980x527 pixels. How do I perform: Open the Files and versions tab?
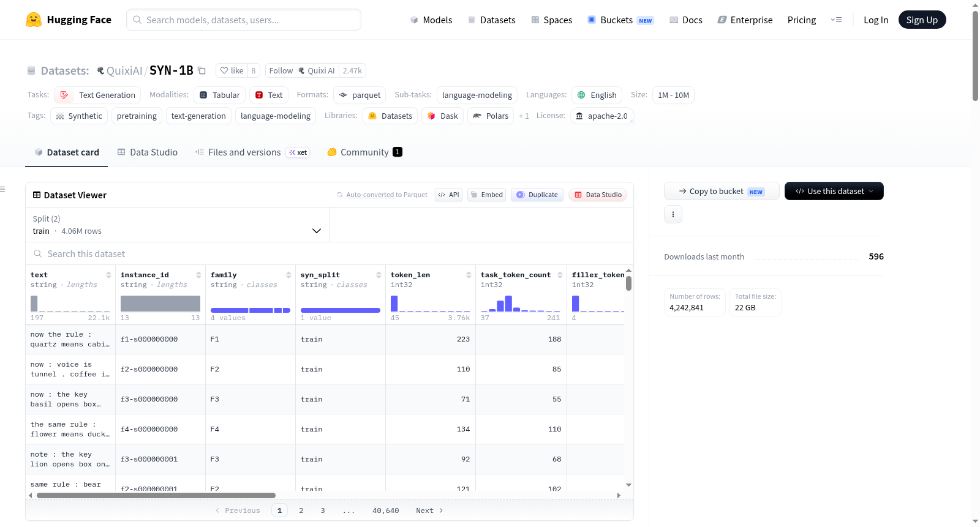coord(252,152)
